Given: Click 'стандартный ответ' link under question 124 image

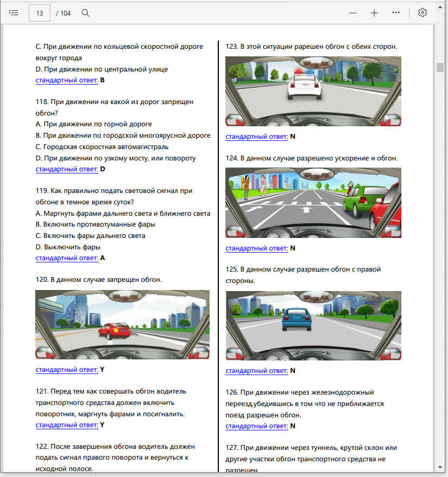Looking at the screenshot, I should point(257,248).
